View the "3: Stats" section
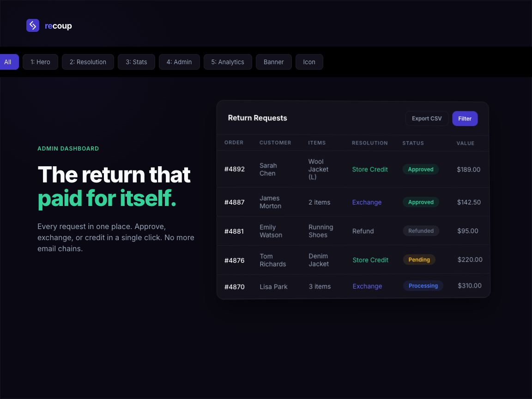Viewport: 532px width, 399px height. point(136,61)
